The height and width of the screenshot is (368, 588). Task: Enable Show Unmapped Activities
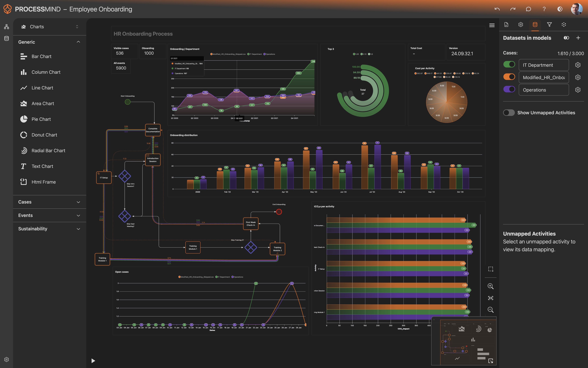[x=509, y=113]
